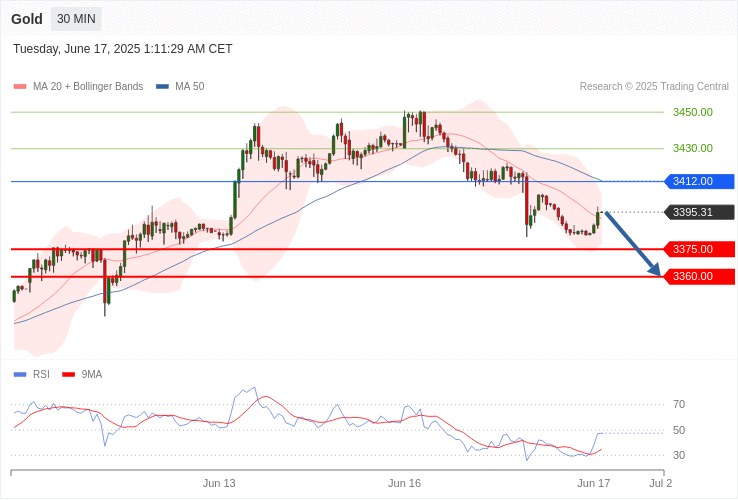Image resolution: width=738 pixels, height=500 pixels.
Task: Click the Jun 17 date axis label
Action: click(594, 484)
